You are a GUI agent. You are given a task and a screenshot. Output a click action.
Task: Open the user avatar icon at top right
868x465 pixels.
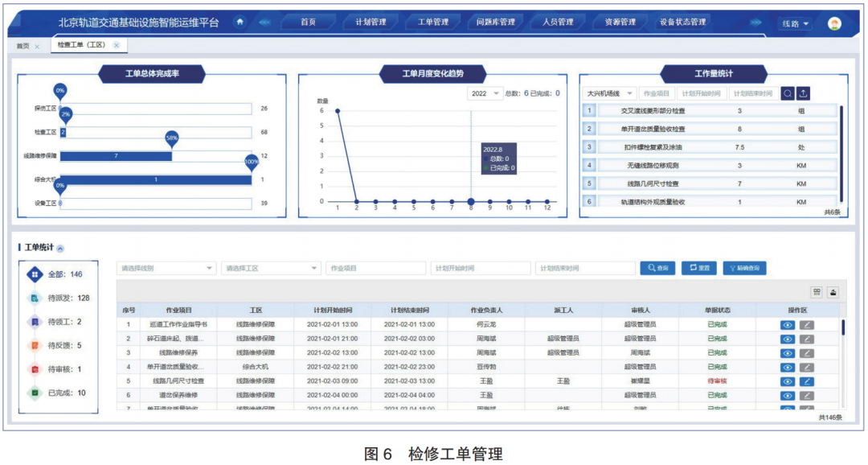[x=833, y=22]
